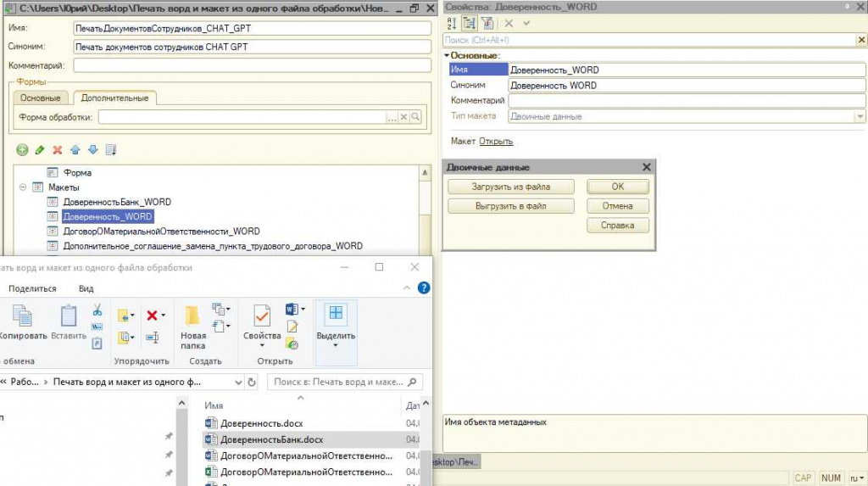Click the Explorer help question mark icon

coord(424,288)
